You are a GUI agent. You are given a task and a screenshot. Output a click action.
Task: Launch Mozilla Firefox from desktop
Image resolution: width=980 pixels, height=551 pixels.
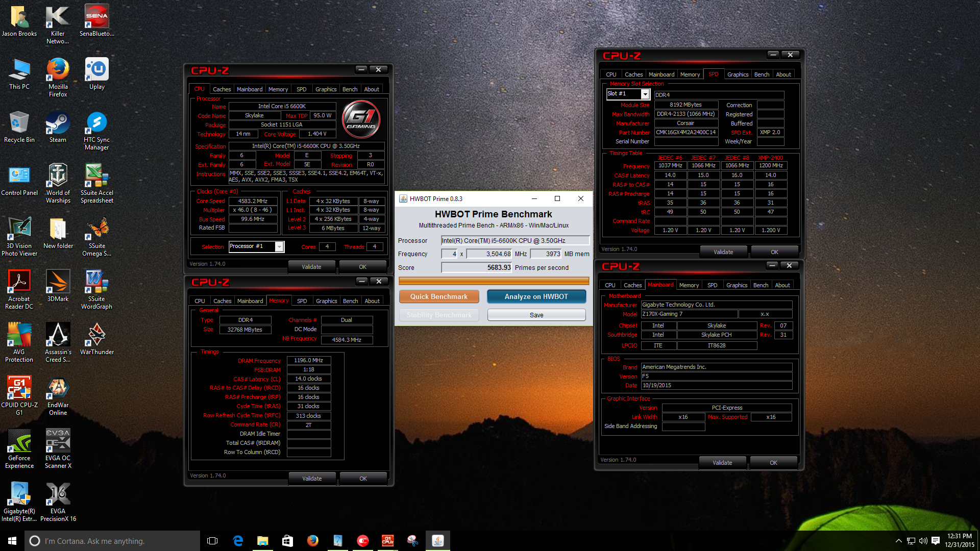58,77
